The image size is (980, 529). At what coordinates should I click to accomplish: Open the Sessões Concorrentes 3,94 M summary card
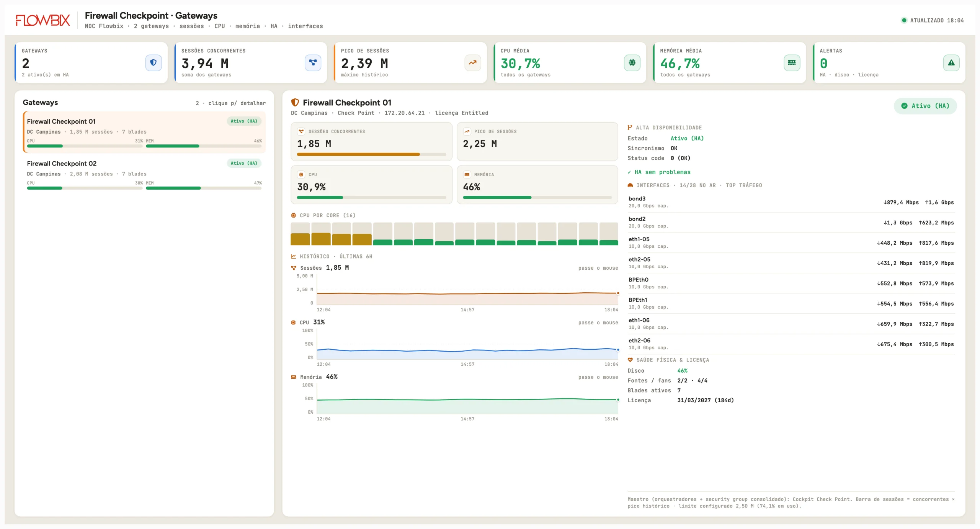click(251, 62)
